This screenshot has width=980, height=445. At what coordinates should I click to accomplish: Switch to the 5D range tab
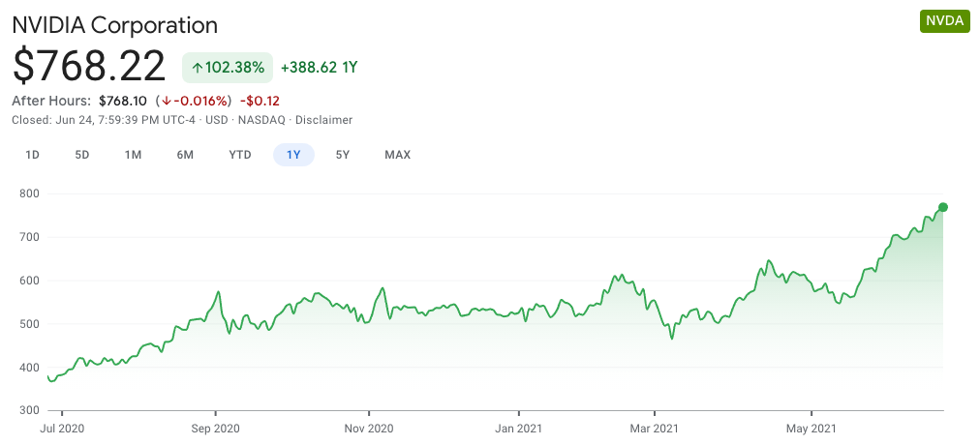[82, 155]
